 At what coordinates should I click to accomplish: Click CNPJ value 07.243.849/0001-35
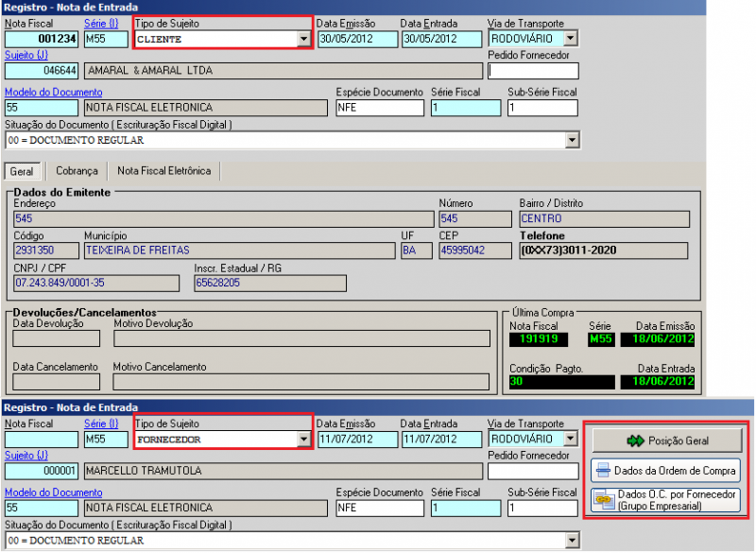[x=96, y=283]
